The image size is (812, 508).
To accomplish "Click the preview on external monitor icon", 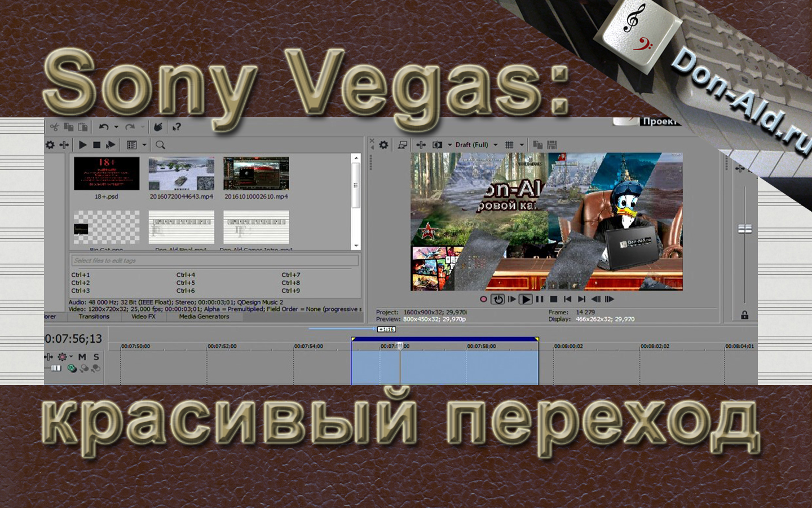I will 403,145.
